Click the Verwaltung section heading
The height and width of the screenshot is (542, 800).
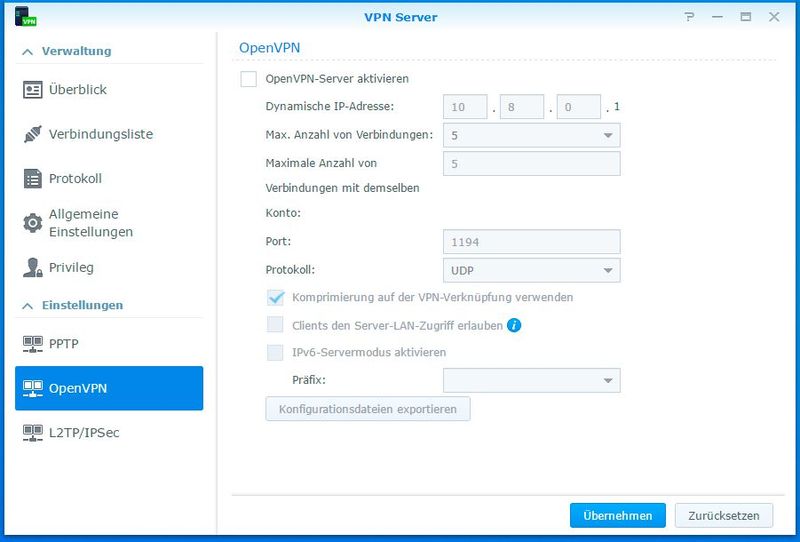click(x=77, y=51)
